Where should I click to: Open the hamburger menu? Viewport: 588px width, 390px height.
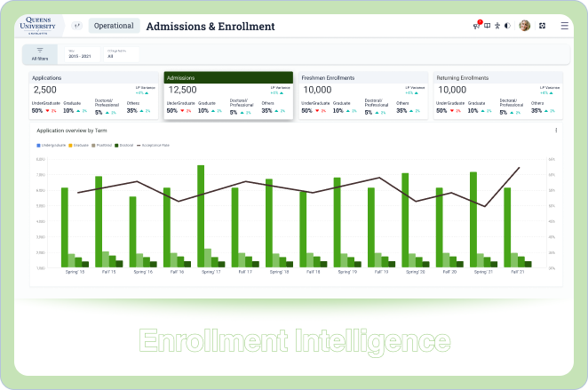click(564, 27)
